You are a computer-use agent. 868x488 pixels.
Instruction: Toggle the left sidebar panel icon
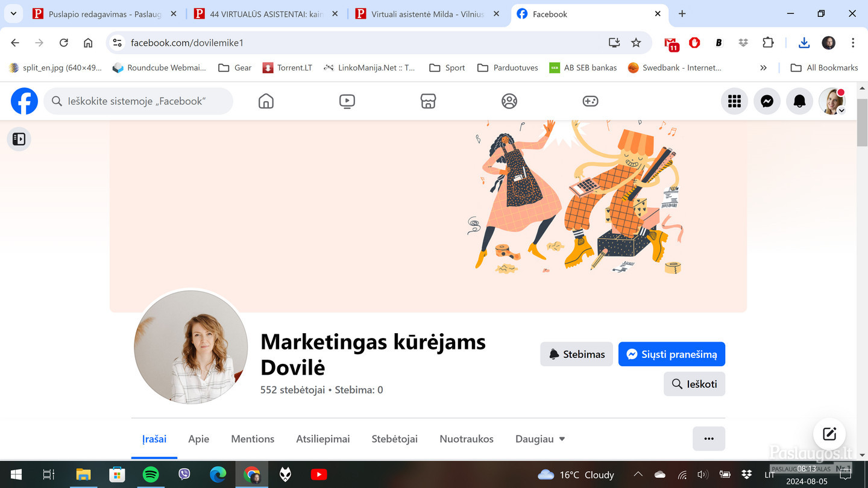pos(19,139)
